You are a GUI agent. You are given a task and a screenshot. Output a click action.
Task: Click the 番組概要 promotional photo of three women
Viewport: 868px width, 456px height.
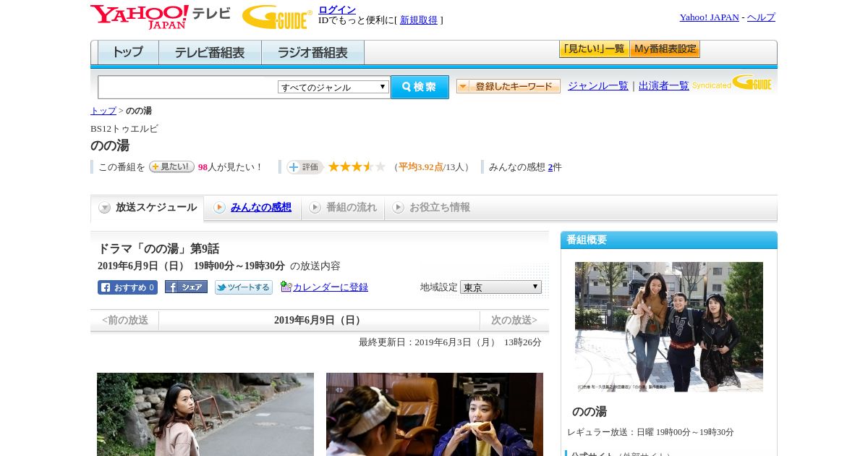click(669, 327)
